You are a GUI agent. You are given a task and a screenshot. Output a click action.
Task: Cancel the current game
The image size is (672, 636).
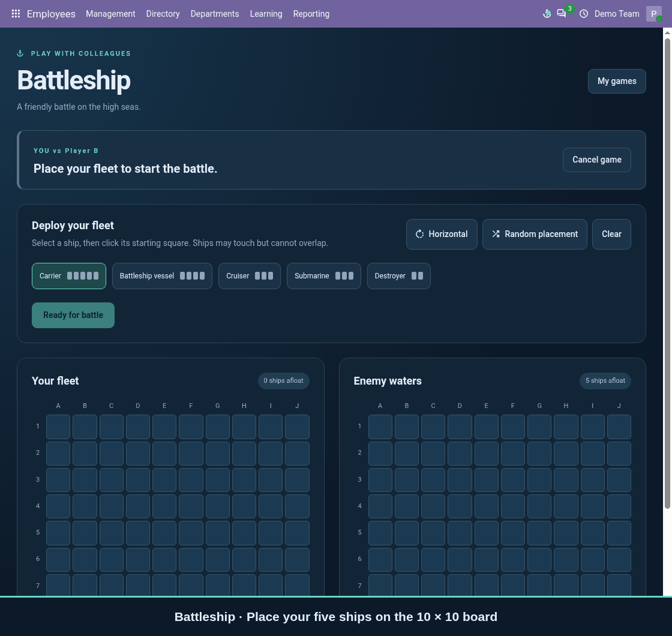596,160
